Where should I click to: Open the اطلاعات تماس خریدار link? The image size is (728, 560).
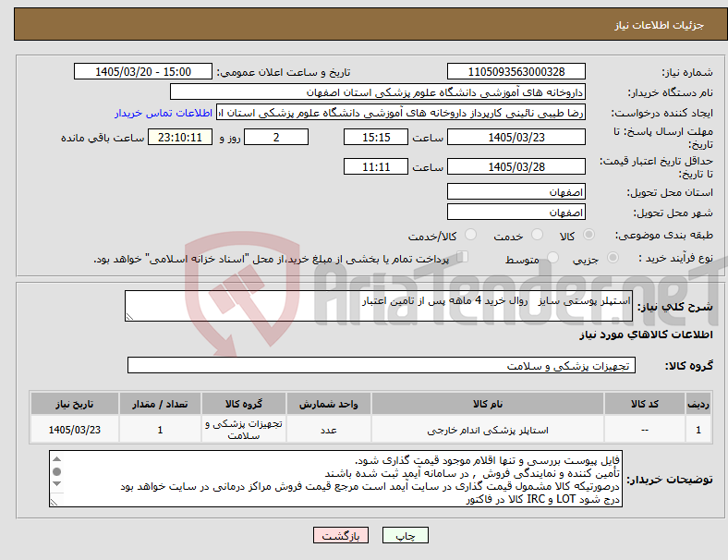click(x=164, y=113)
